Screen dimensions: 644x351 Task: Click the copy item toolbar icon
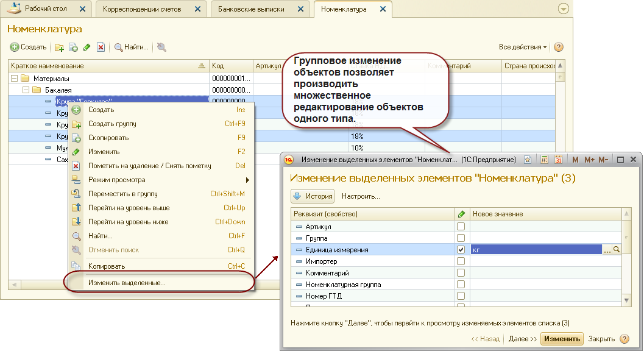point(73,48)
